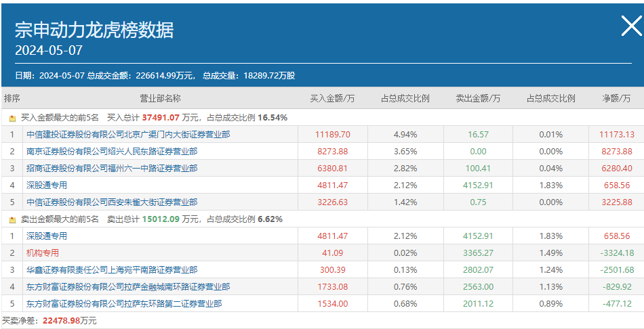Click the buy amount 3226.63
The height and width of the screenshot is (329, 644).
point(333,202)
